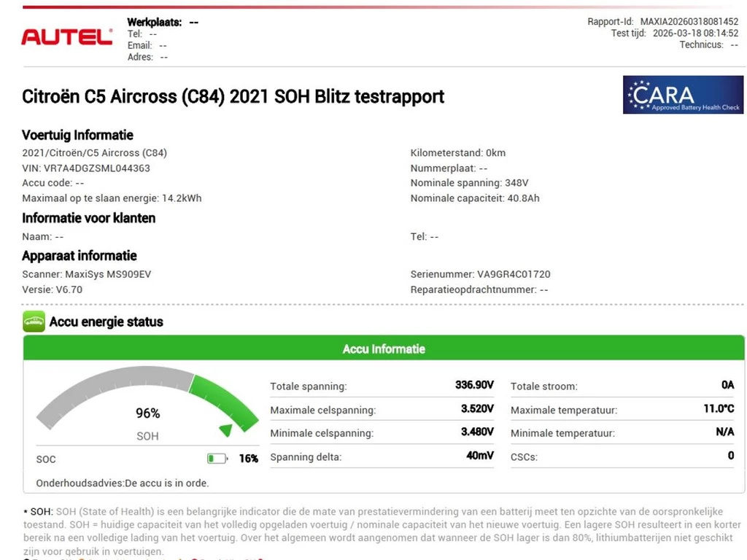Click the Rapport-Id value
747x560 pixels.
coord(689,22)
